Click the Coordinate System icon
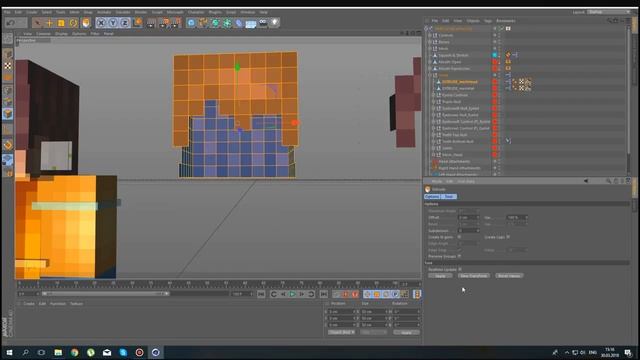This screenshot has width=640, height=360. coord(138,23)
